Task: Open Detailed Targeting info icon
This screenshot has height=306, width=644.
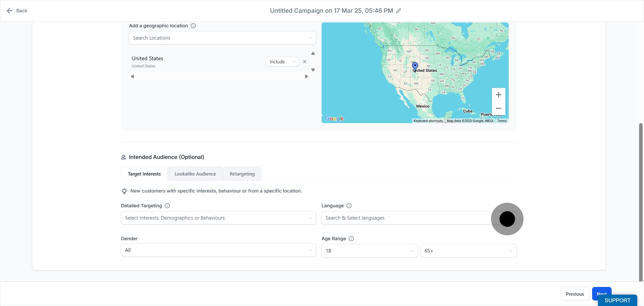Action: [167, 205]
